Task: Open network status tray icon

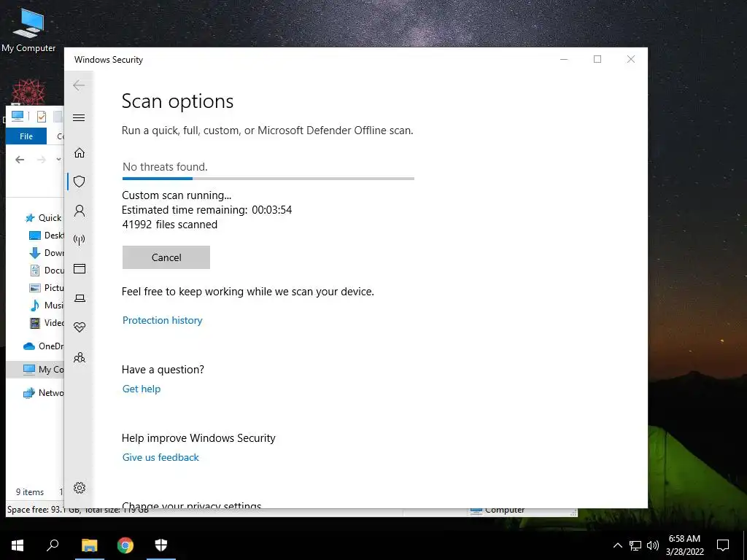Action: 635,545
